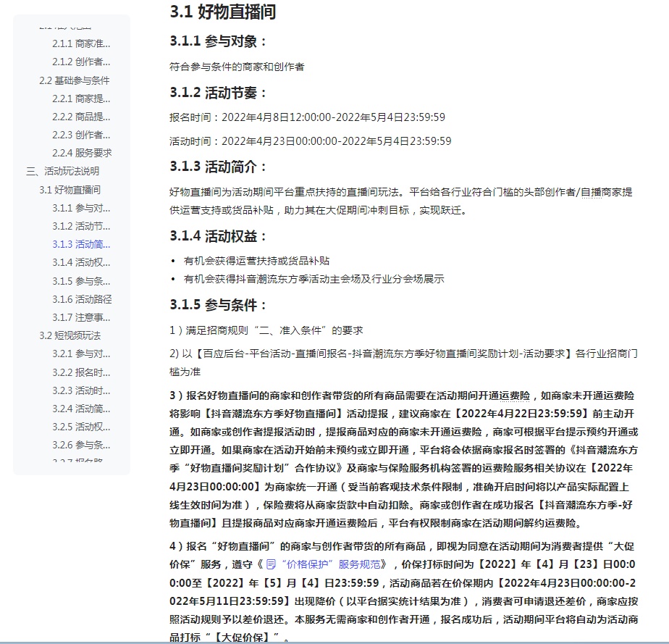Image resolution: width=669 pixels, height=644 pixels.
Task: Select outline entry 3.2.2 报名时...
Action: 81,372
